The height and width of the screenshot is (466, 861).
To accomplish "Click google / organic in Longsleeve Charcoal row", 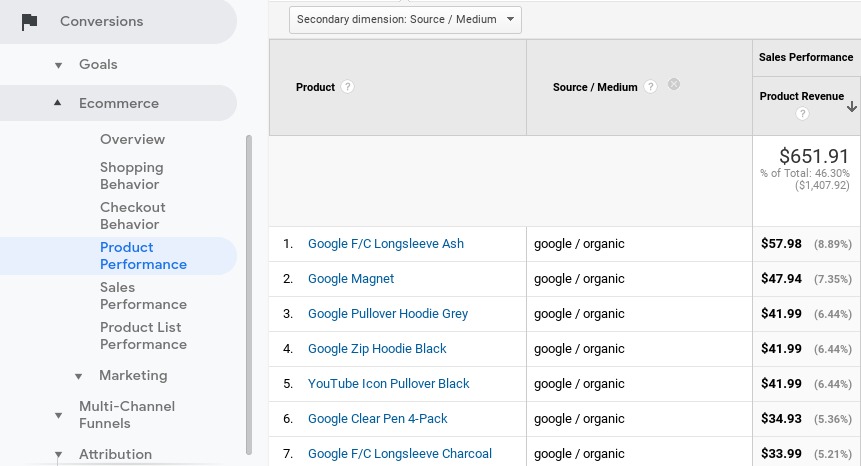I will pos(579,454).
